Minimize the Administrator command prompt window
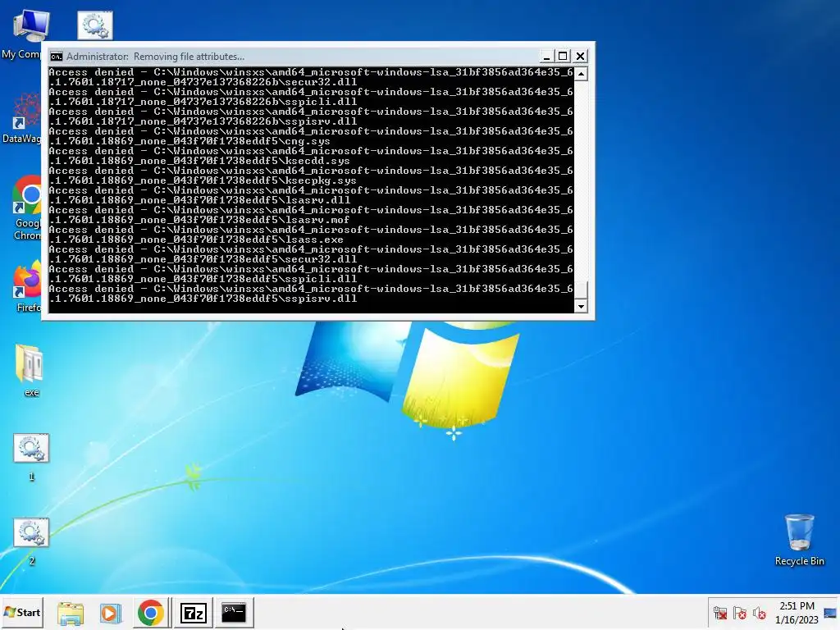The image size is (840, 630). click(546, 57)
